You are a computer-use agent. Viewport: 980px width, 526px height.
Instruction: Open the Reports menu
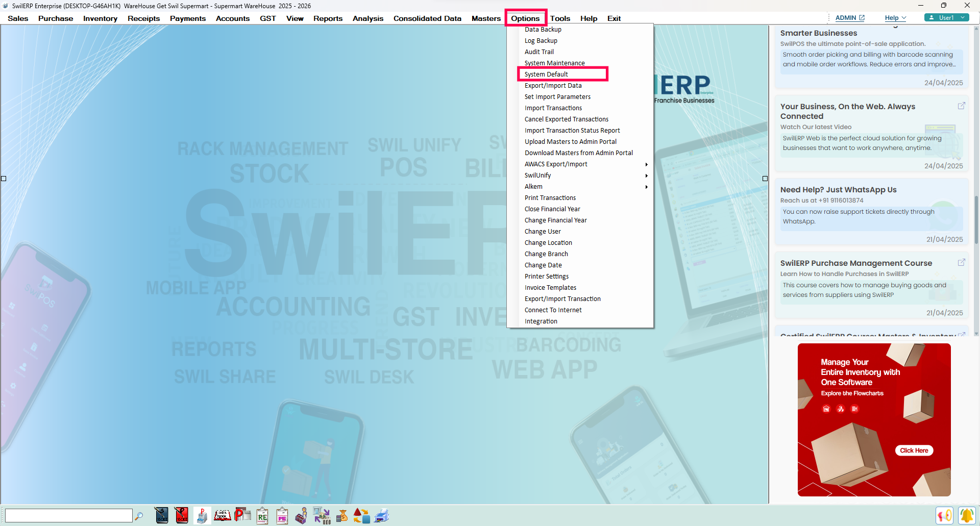tap(328, 18)
